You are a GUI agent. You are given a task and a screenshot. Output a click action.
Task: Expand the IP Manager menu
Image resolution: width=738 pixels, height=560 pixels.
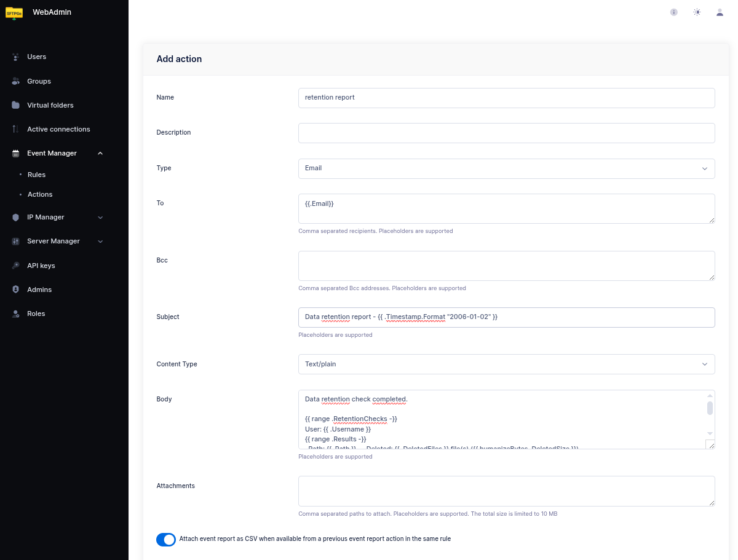tap(100, 217)
